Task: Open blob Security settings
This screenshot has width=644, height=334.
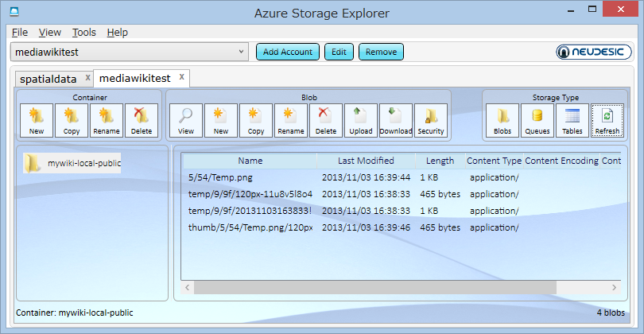Action: pyautogui.click(x=431, y=120)
